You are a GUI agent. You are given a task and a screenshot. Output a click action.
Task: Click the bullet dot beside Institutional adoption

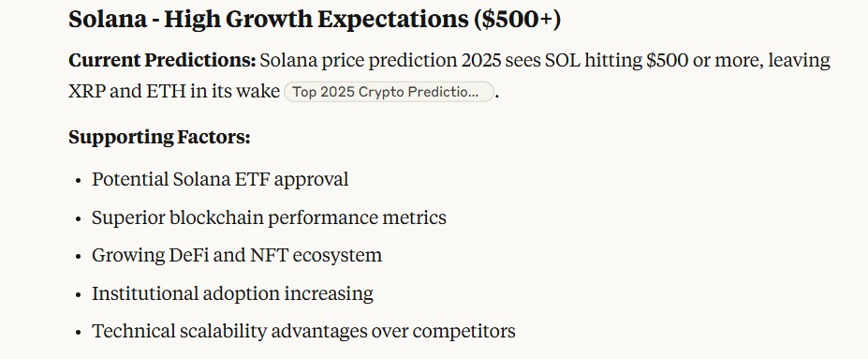coord(79,294)
